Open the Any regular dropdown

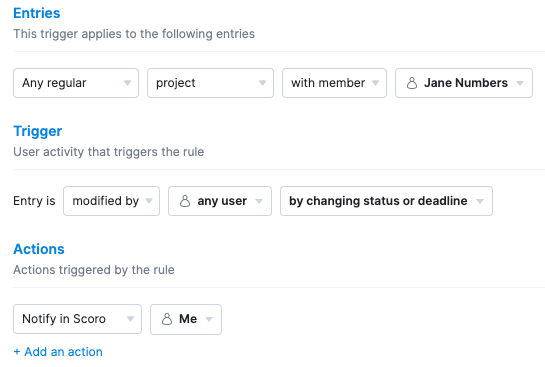pos(76,83)
